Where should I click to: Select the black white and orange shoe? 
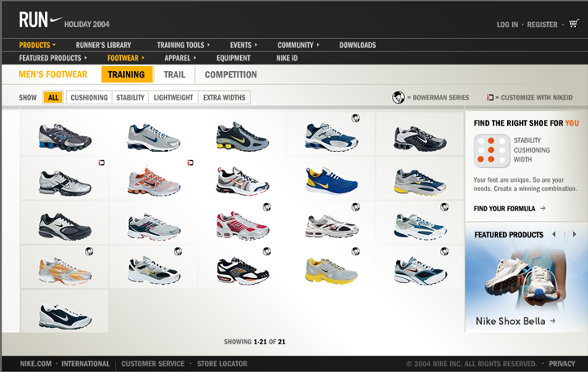click(243, 271)
